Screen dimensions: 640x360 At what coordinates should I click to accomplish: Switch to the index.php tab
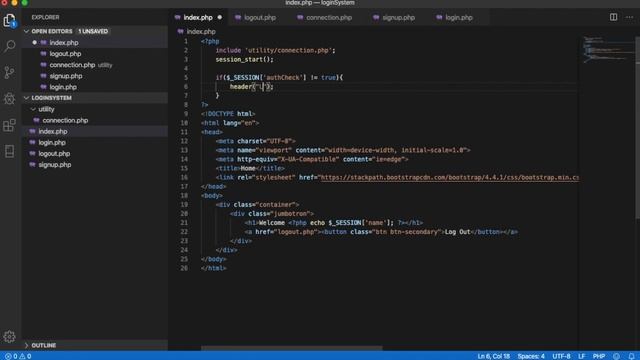[x=198, y=18]
